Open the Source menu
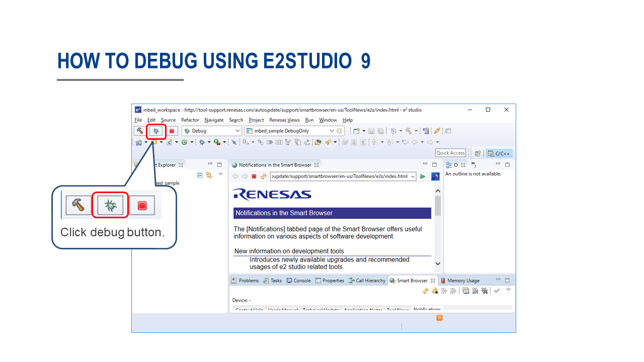This screenshot has width=644, height=362. [168, 120]
